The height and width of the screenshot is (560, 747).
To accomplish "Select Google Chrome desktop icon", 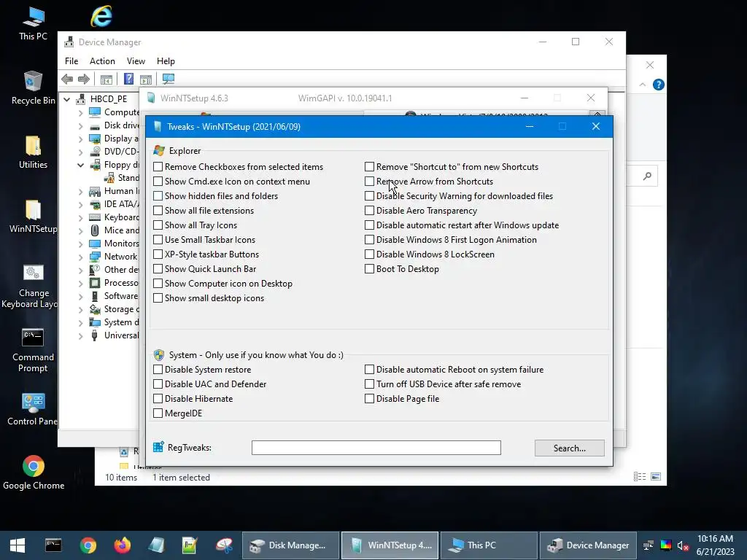I will pyautogui.click(x=34, y=472).
